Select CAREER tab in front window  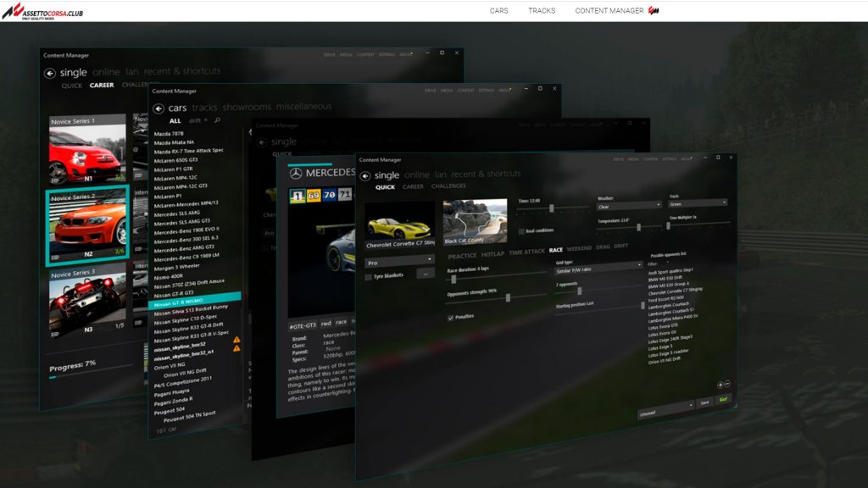(413, 186)
